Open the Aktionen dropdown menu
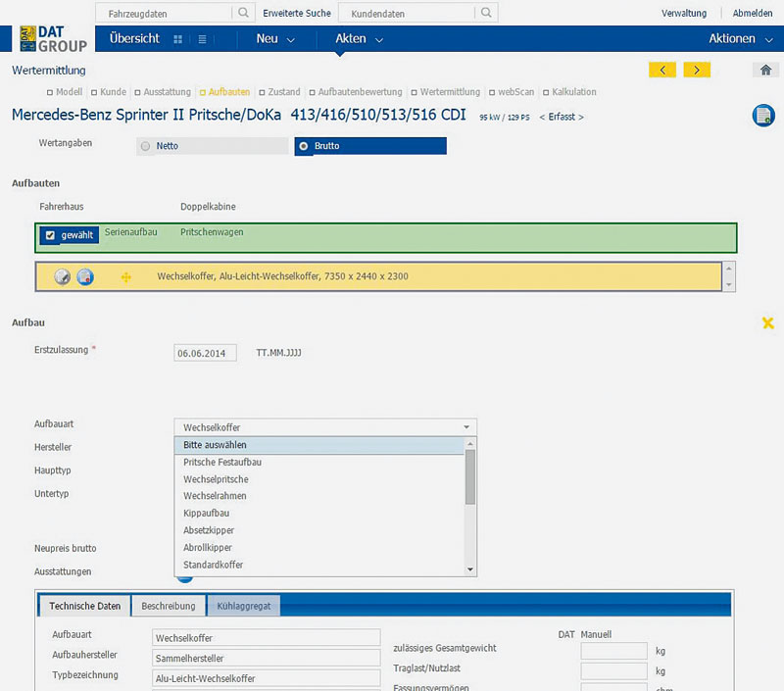 click(x=745, y=39)
